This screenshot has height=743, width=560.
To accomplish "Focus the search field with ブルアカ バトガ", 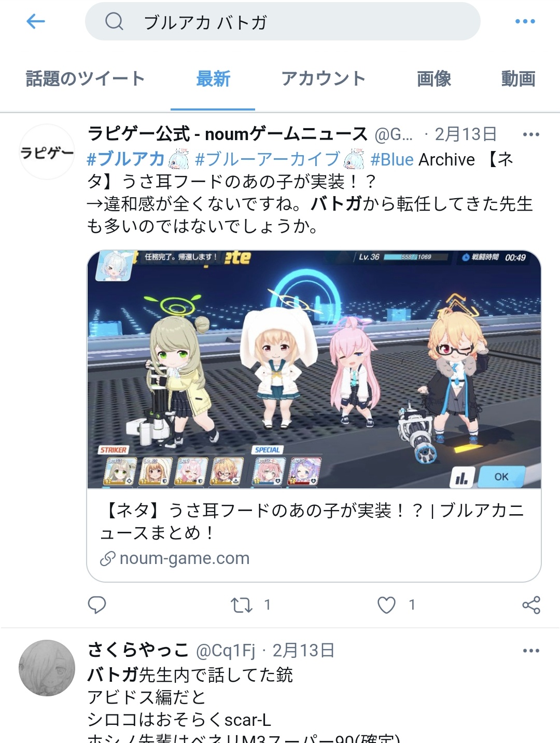I will click(x=283, y=21).
